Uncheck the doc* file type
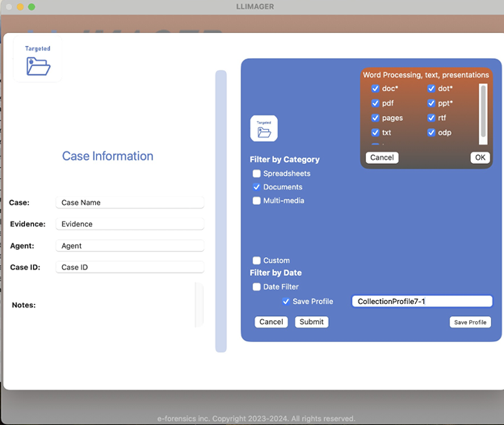 375,89
